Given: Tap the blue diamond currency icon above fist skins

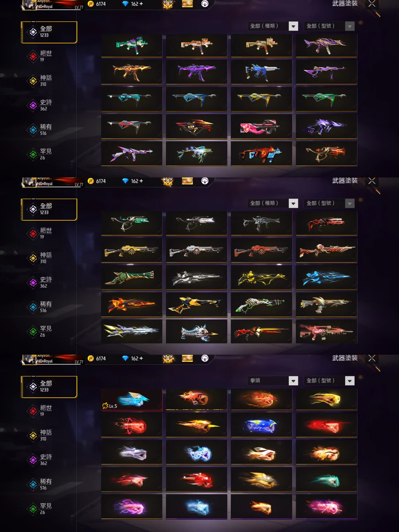Looking at the screenshot, I should [125, 358].
